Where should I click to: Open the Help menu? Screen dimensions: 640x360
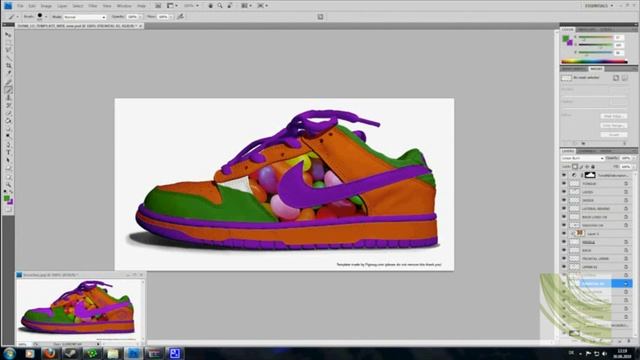[x=141, y=6]
